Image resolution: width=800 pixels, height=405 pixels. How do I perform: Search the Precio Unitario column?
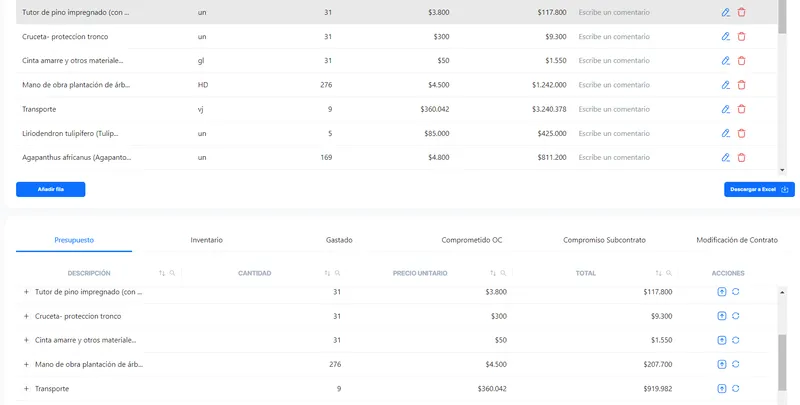tap(503, 273)
